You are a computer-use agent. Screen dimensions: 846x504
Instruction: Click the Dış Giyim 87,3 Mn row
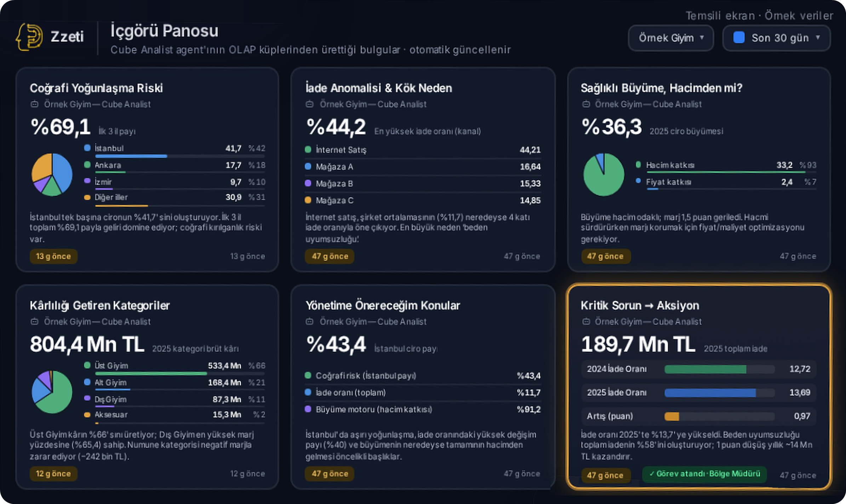click(x=175, y=400)
